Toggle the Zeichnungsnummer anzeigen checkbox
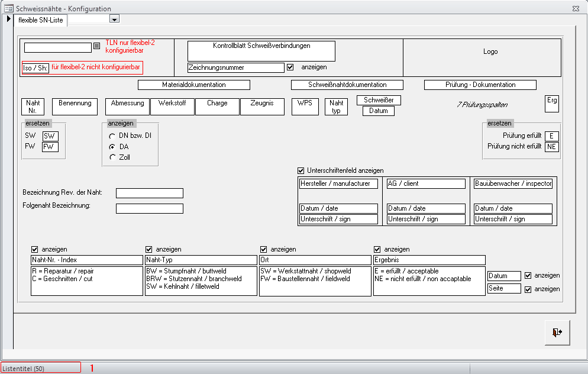The width and height of the screenshot is (588, 374). 290,67
